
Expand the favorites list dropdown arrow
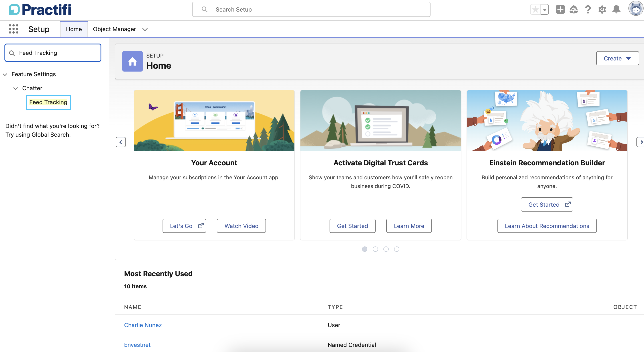point(545,10)
